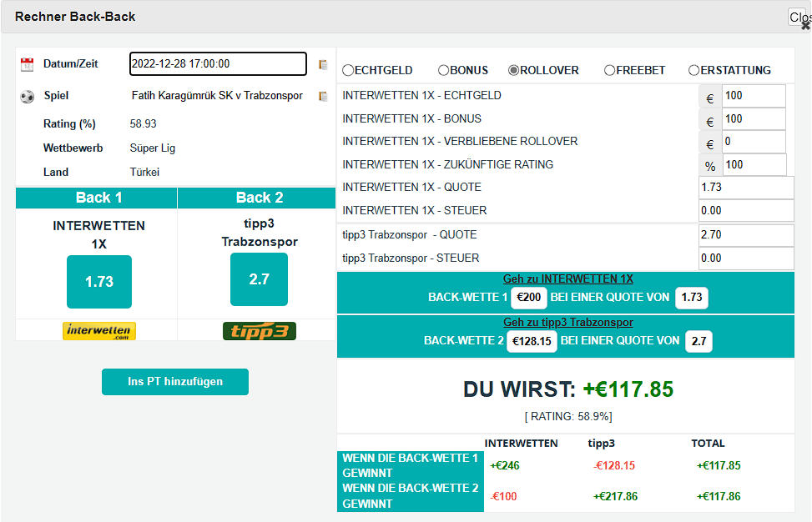Select the ERSTATTUNG radio option

pos(694,70)
